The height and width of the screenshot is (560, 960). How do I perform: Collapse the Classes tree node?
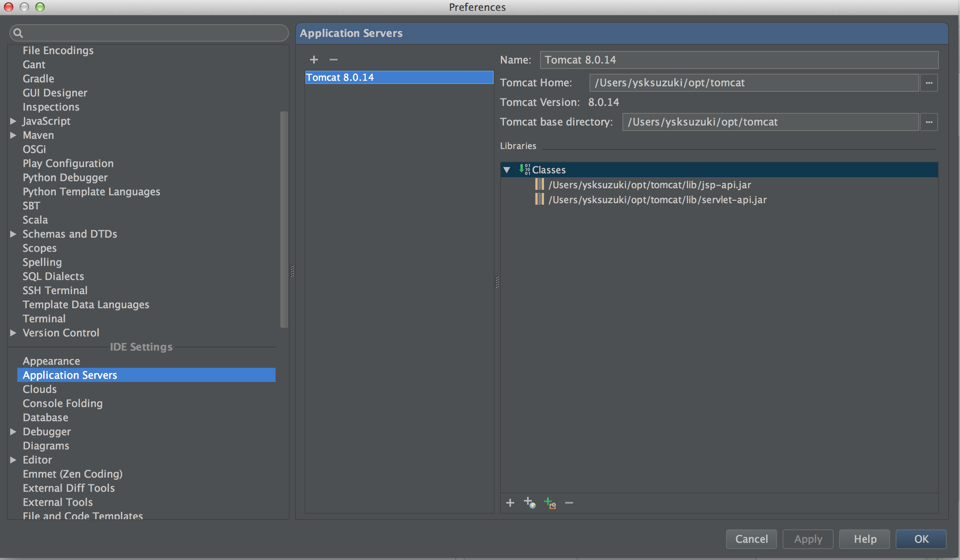tap(507, 170)
